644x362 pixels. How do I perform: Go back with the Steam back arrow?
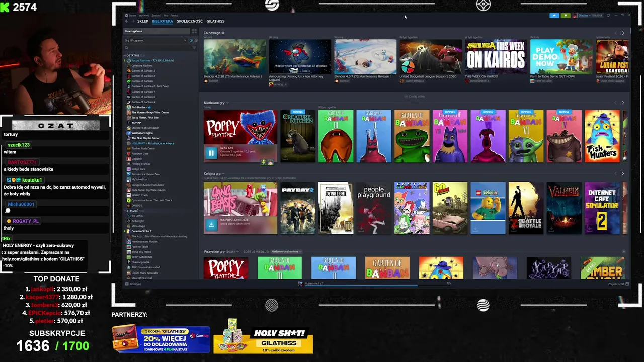[127, 21]
